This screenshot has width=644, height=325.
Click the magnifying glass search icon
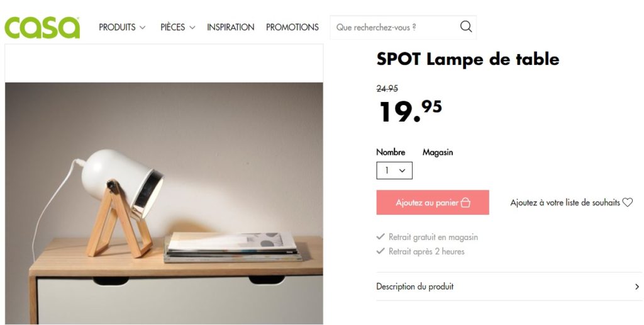tap(466, 26)
